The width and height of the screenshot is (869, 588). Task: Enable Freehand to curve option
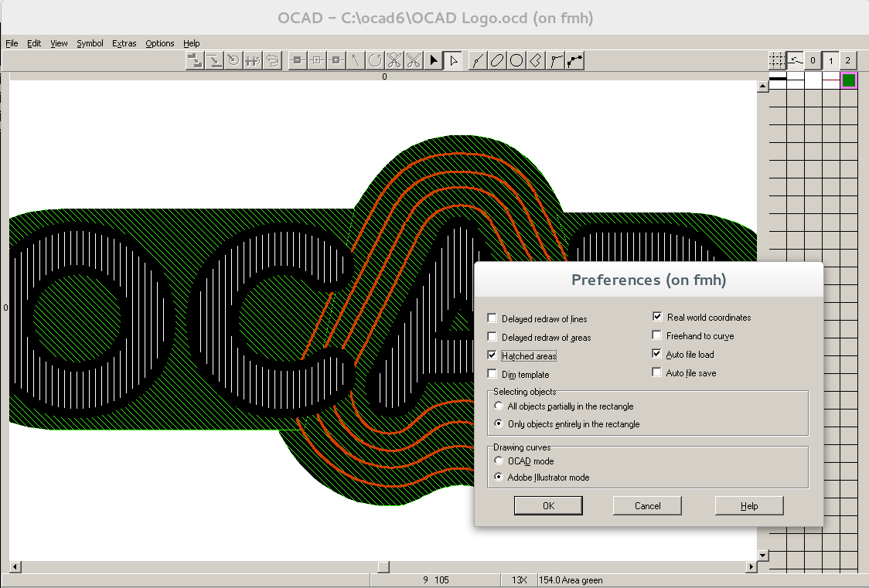tap(656, 335)
